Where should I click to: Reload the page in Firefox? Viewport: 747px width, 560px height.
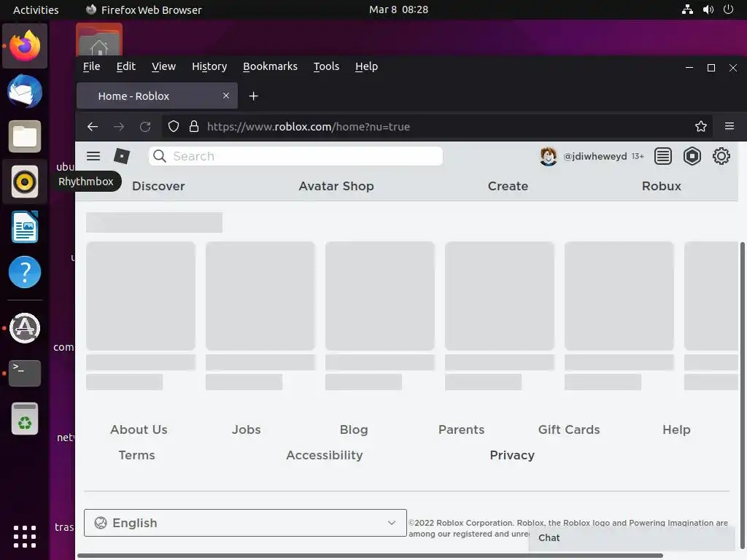(145, 127)
